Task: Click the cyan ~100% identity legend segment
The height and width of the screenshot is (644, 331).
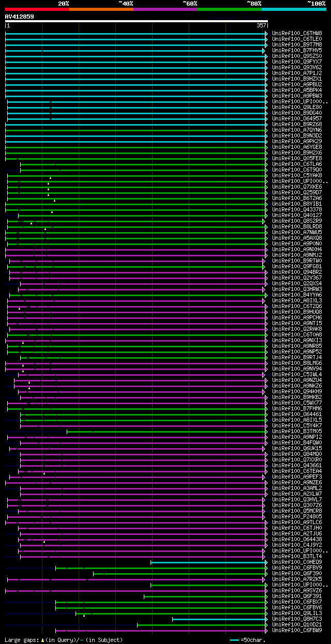Action: pos(294,9)
